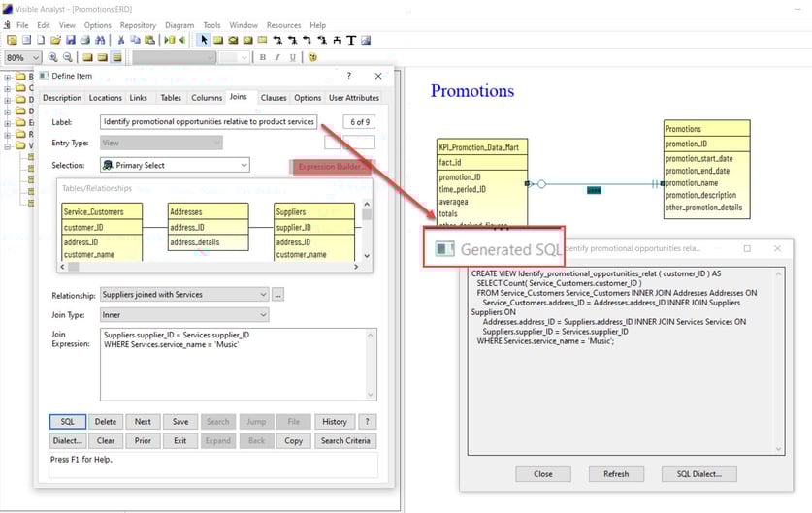Expand the 'C' folder tree node
Image resolution: width=812 pixels, height=513 pixels.
click(7, 88)
